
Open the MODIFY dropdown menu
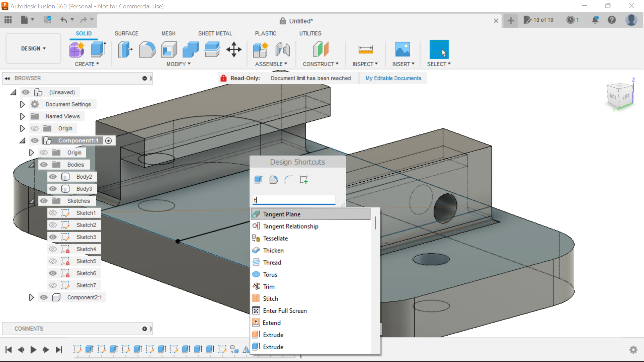coord(178,64)
